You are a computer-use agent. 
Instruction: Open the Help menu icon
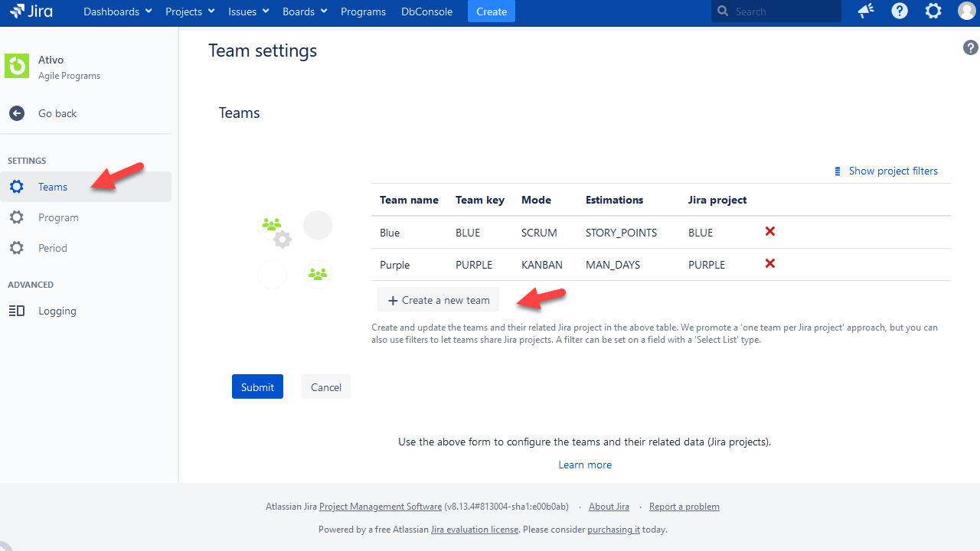click(899, 11)
